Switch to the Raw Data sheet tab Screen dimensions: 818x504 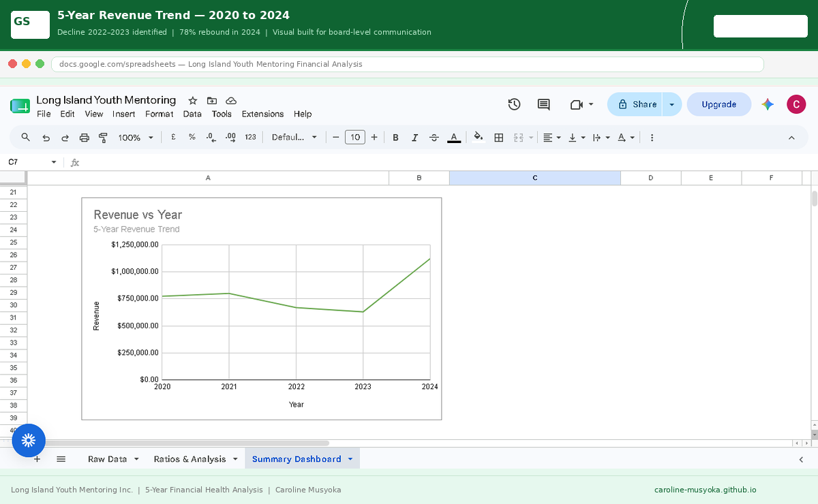[x=108, y=459]
